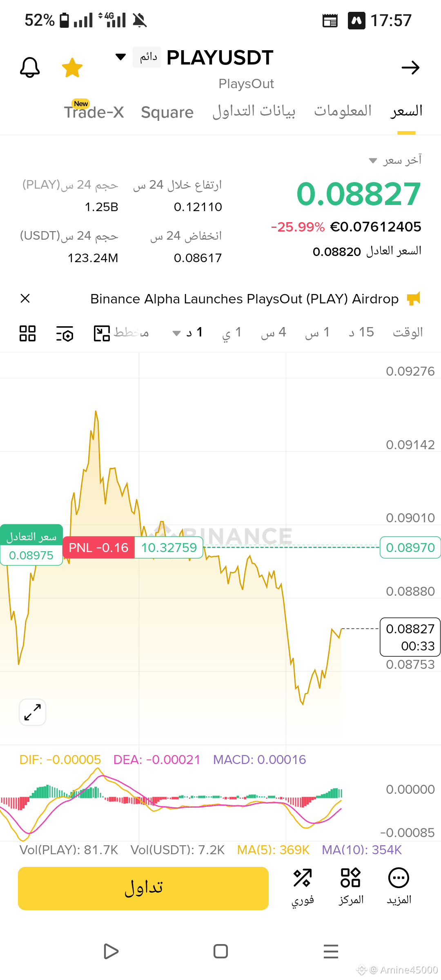Expand chart to fullscreen

(33, 712)
